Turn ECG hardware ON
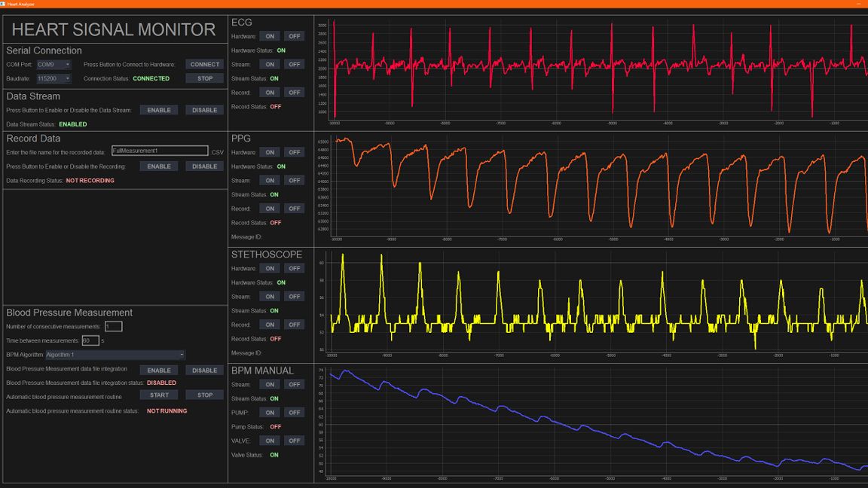 tap(270, 35)
